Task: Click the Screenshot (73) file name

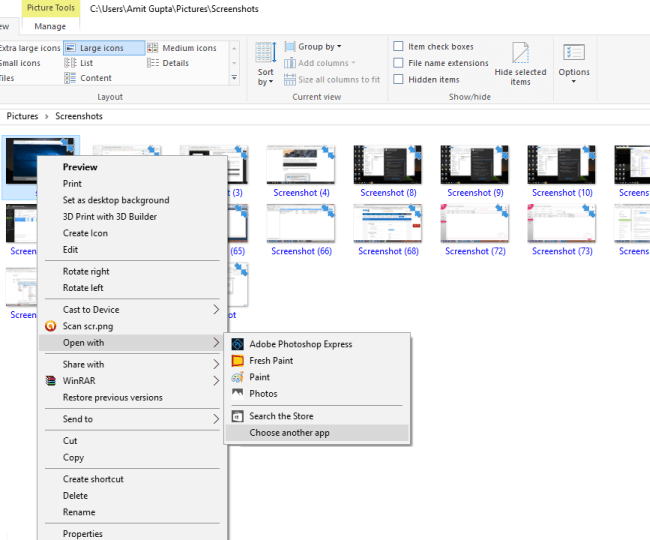Action: point(563,251)
